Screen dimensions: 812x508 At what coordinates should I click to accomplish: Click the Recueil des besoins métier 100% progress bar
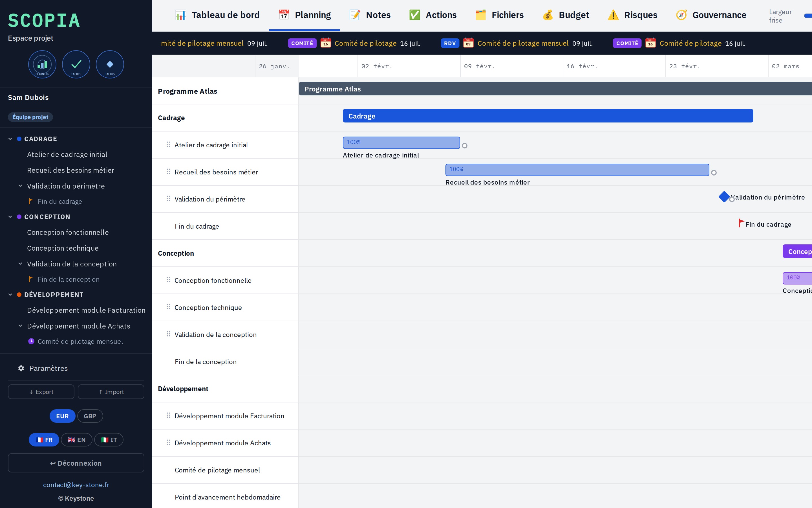577,170
